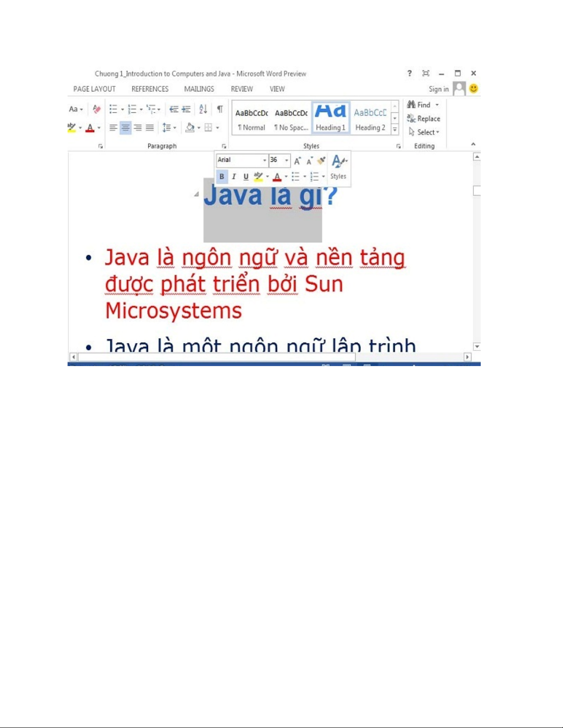This screenshot has height=728, width=563.
Task: Open the Paragraph settings dialog launcher
Action: (224, 146)
